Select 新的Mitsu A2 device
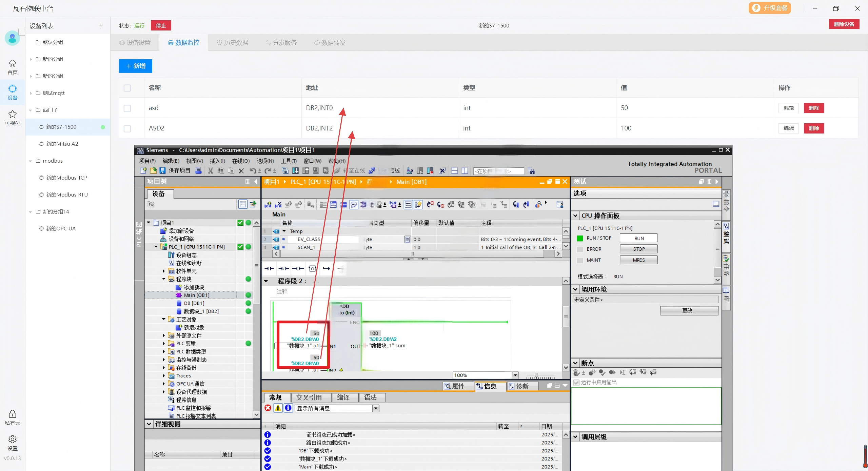Screen dimensions: 868x471 [x=62, y=144]
